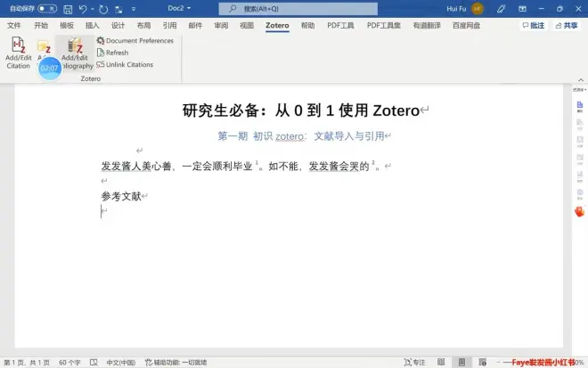The image size is (588, 368).
Task: Click the search box 搜索(Alt+Q)
Action: (298, 9)
